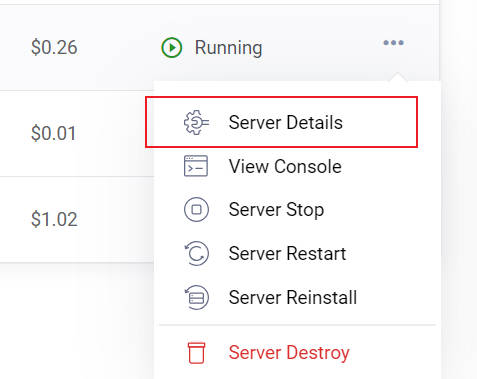Image resolution: width=477 pixels, height=379 pixels.
Task: Click the green play status icon
Action: click(172, 48)
